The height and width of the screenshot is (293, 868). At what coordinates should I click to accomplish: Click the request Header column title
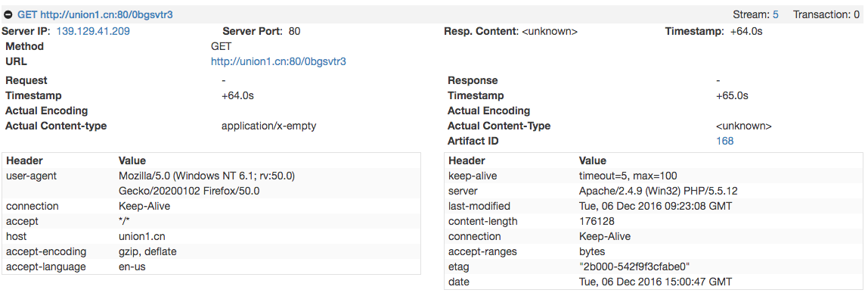tap(24, 161)
